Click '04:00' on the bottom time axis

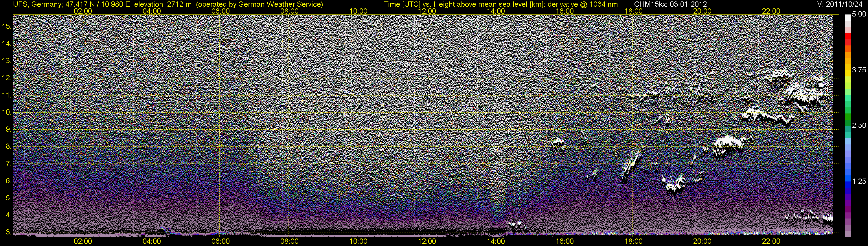(152, 241)
